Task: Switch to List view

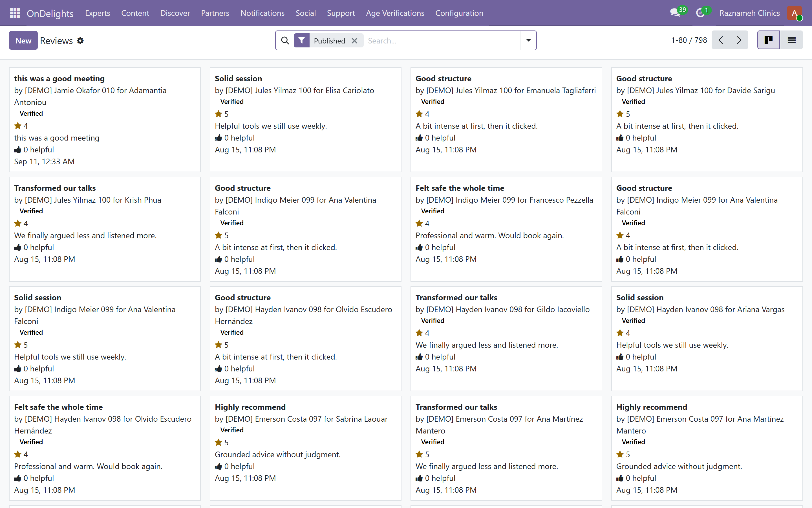Action: click(x=791, y=40)
